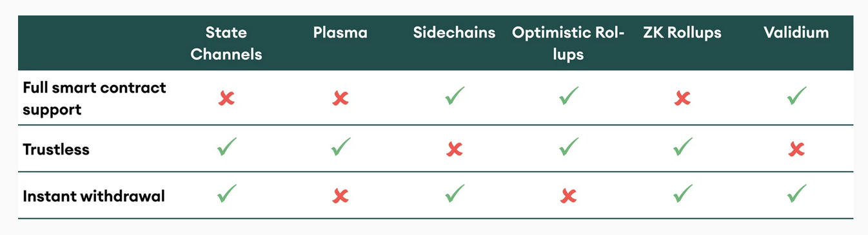Click the red X for Plasma smart contract support
Image resolution: width=868 pixels, height=235 pixels.
(x=340, y=98)
